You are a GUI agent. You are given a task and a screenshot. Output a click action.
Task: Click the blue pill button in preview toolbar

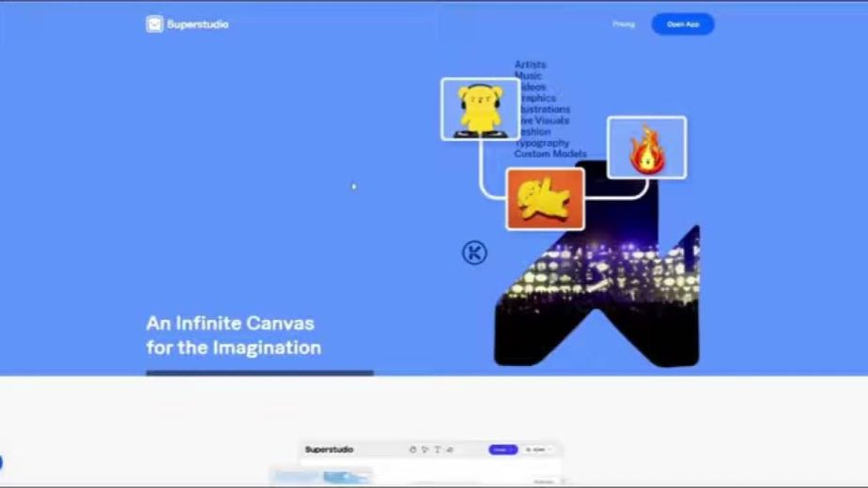[503, 450]
